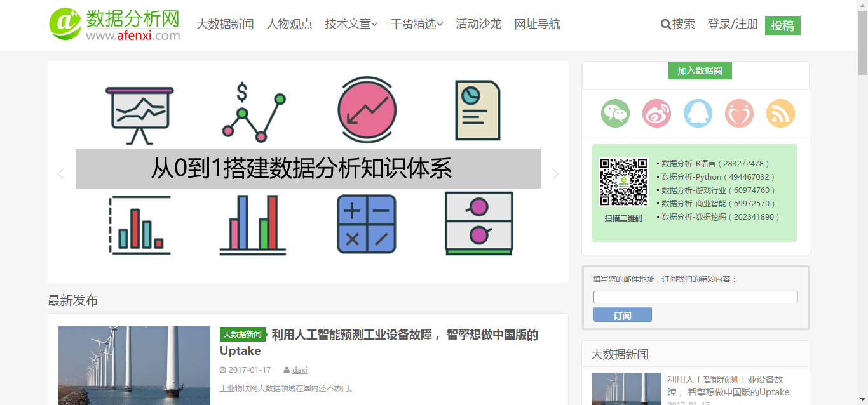This screenshot has height=405, width=868.
Task: Click the carousel right arrow
Action: tap(555, 172)
